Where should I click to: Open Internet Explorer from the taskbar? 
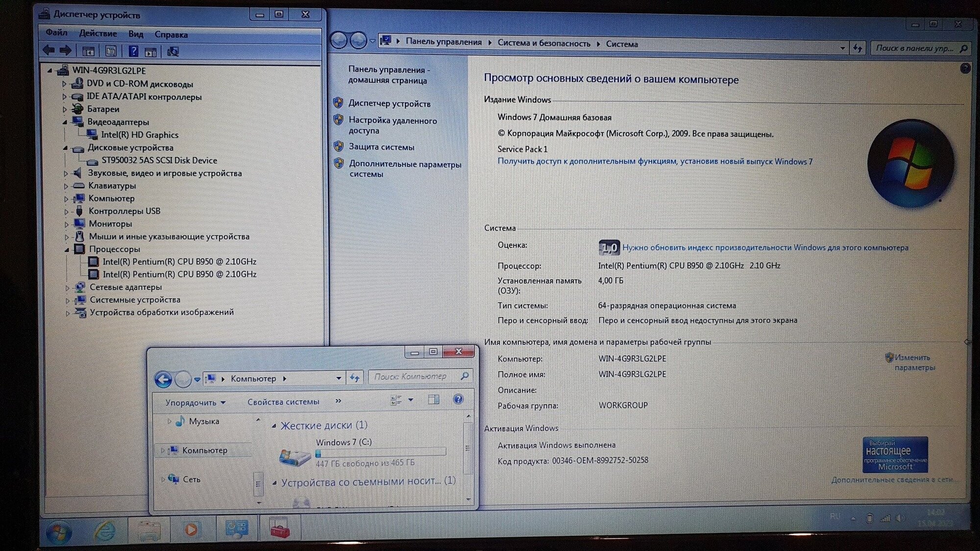(x=105, y=530)
